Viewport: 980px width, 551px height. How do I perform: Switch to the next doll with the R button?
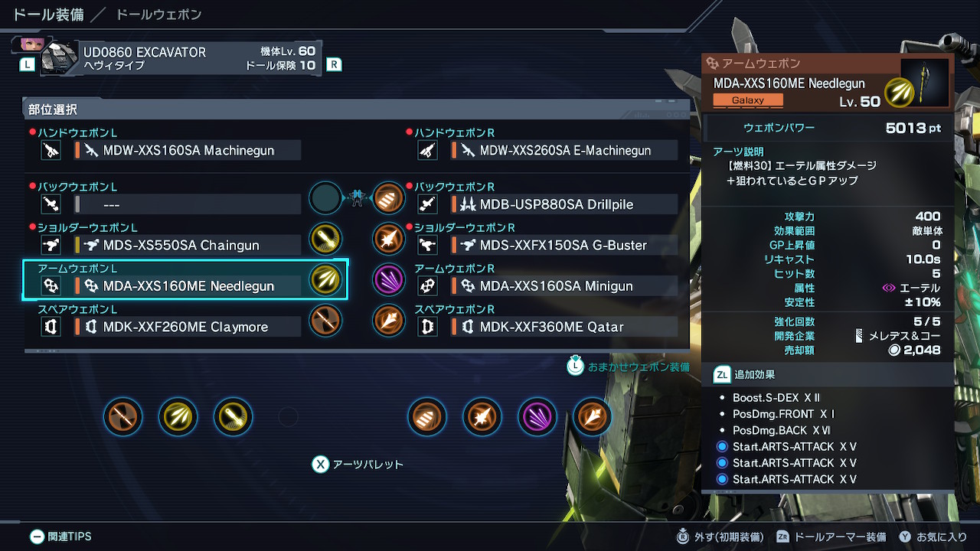coord(334,65)
